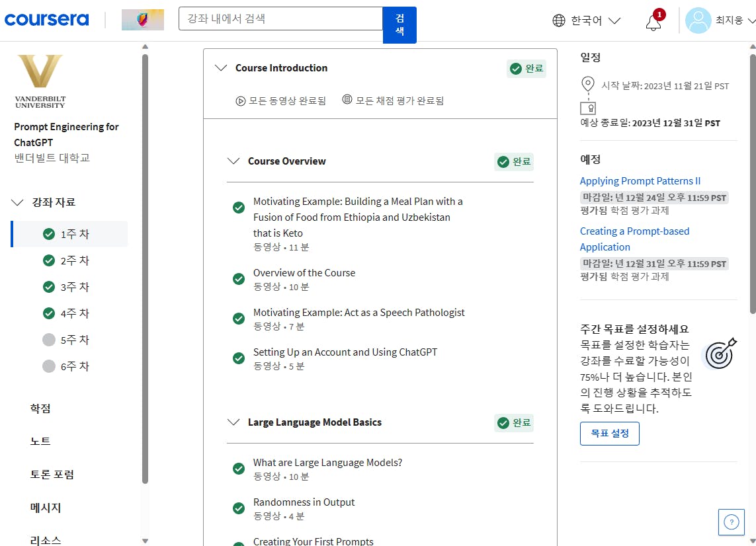Click the 목표 설정 button

[x=609, y=434]
